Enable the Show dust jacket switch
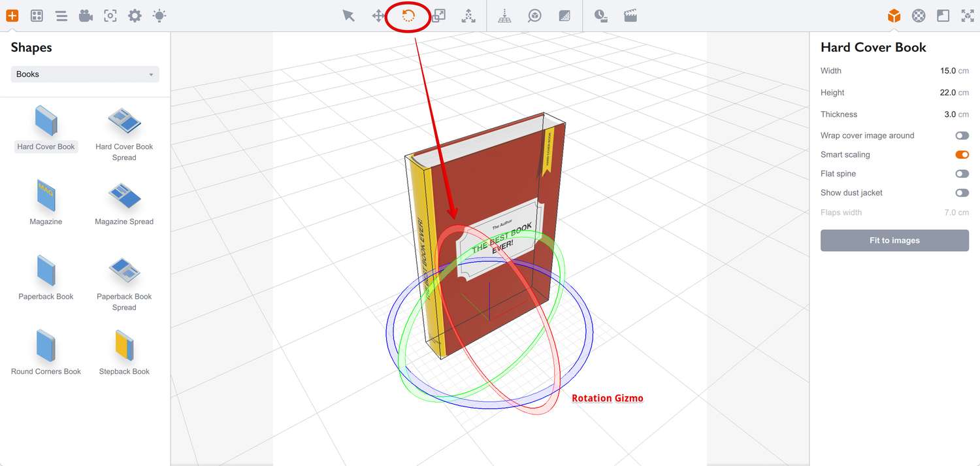 pos(962,193)
